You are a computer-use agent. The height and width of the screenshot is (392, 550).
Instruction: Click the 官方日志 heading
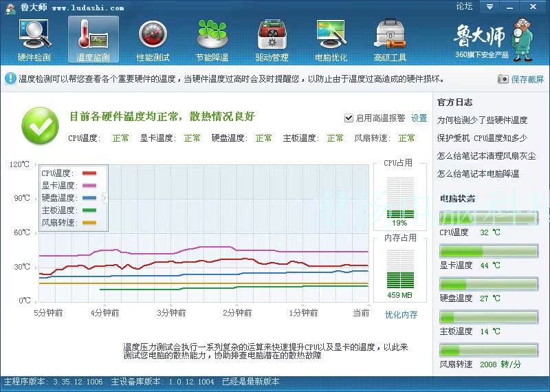(x=454, y=102)
